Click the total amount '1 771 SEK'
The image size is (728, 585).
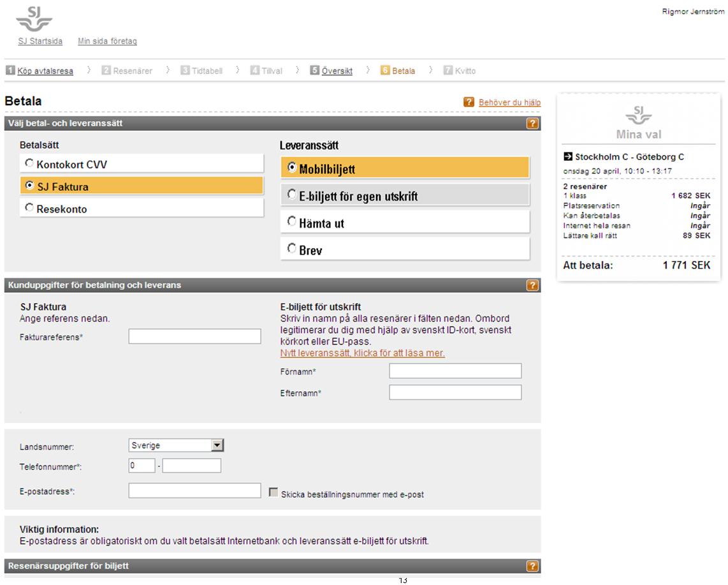(686, 265)
